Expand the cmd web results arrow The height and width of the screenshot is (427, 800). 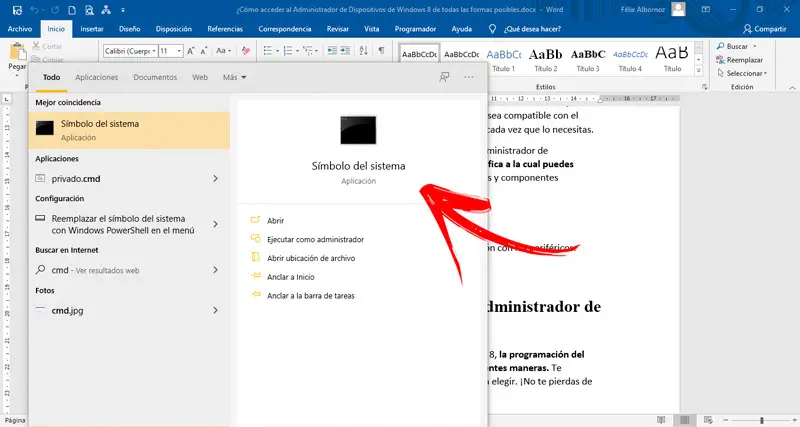pyautogui.click(x=215, y=270)
